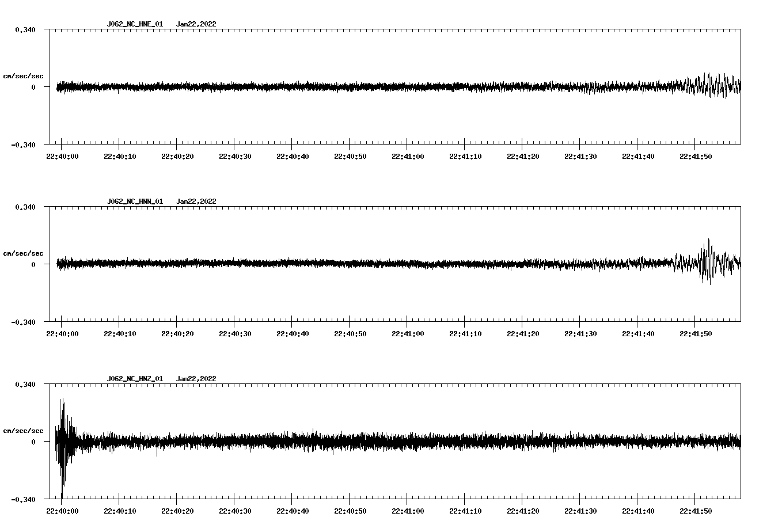This screenshot has width=782, height=532.
Task: Click the cm/sec/sec unit label of HNE plot
Action: click(x=23, y=76)
